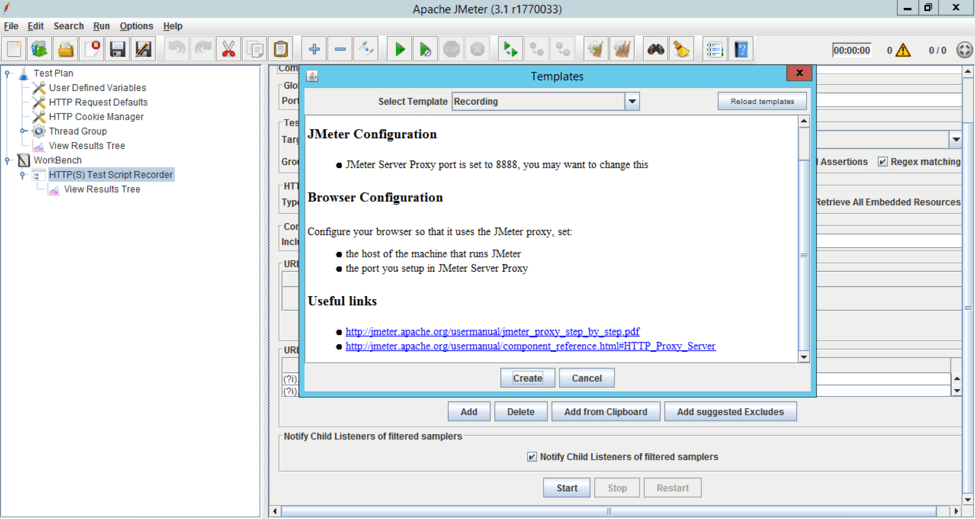Click the Search binoculars icon

coord(655,49)
